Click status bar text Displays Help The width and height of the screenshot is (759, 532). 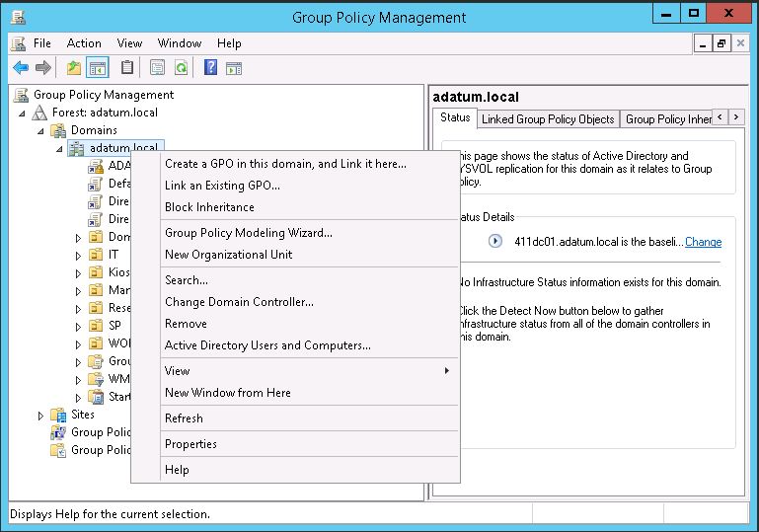click(110, 514)
